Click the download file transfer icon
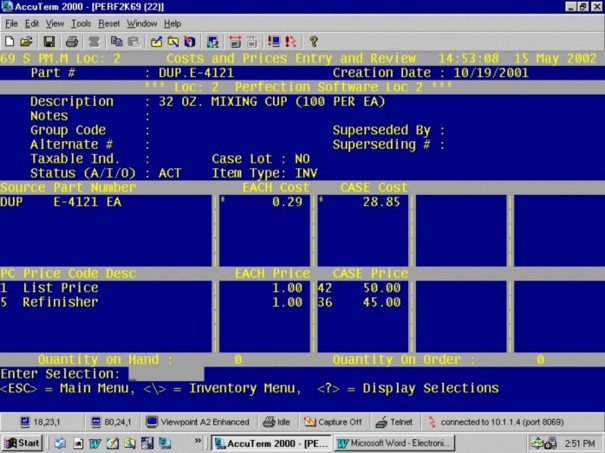The width and height of the screenshot is (605, 453). point(173,42)
